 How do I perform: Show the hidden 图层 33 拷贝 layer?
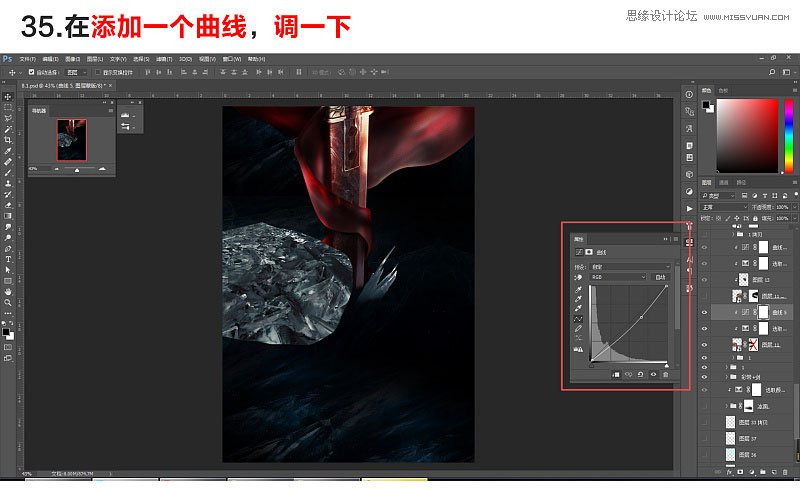[x=705, y=423]
